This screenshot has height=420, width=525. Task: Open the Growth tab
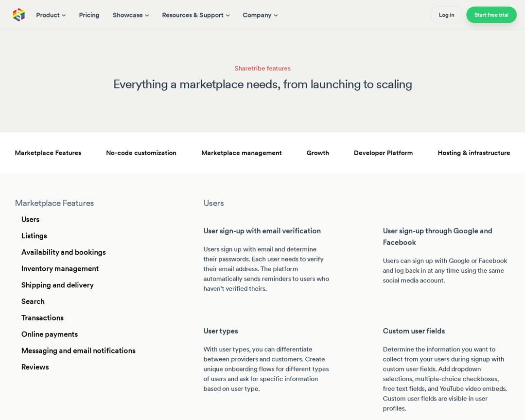[318, 153]
